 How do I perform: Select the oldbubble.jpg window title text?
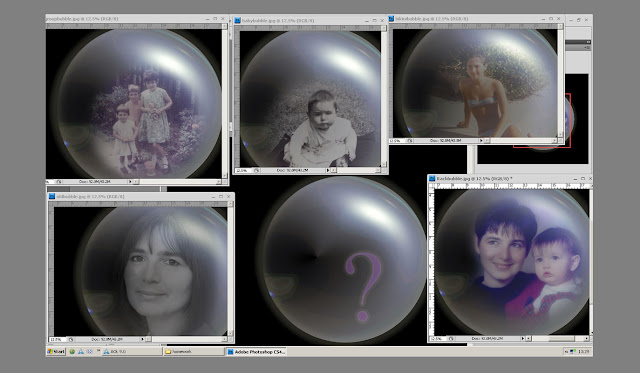tap(90, 196)
